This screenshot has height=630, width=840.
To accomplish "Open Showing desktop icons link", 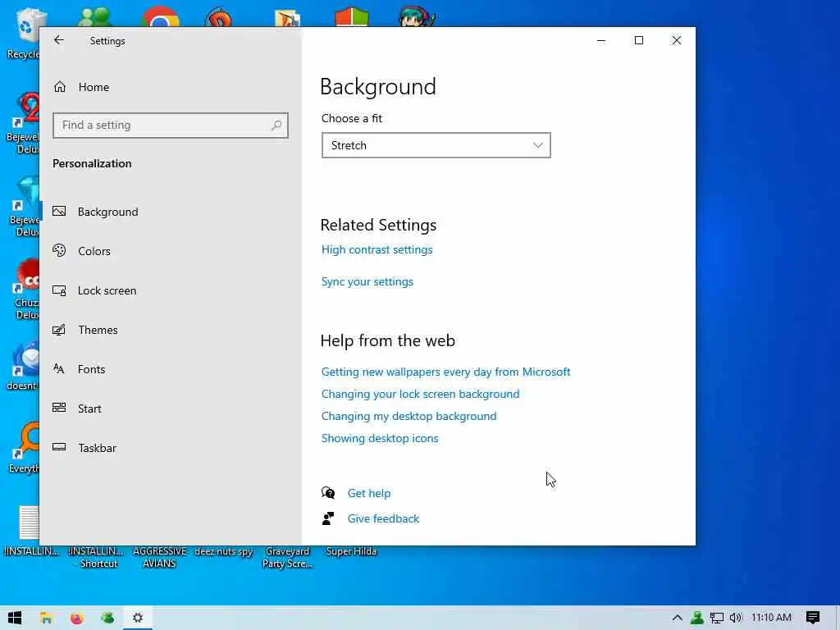I will (x=380, y=438).
